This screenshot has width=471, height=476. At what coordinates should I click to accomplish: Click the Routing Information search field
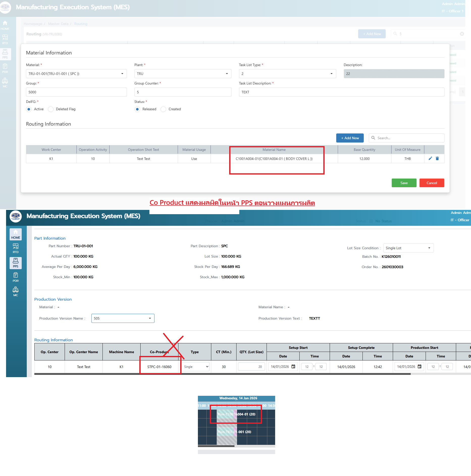pos(409,138)
